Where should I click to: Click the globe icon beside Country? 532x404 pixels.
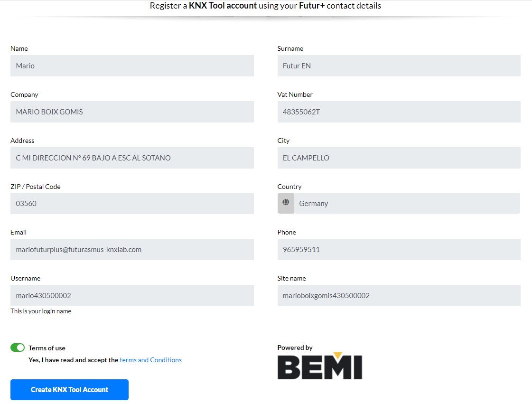click(286, 203)
